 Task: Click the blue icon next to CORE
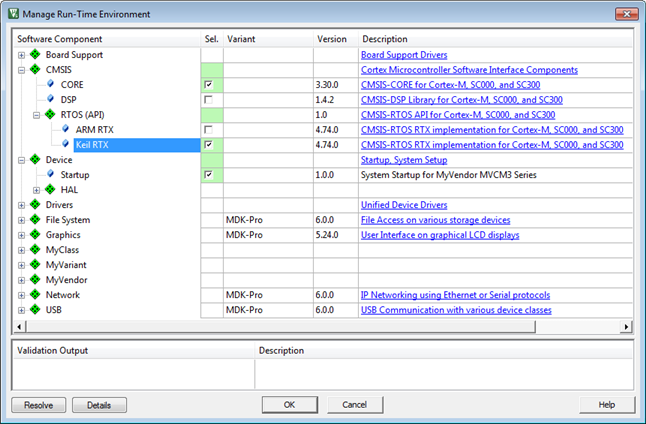tap(50, 85)
